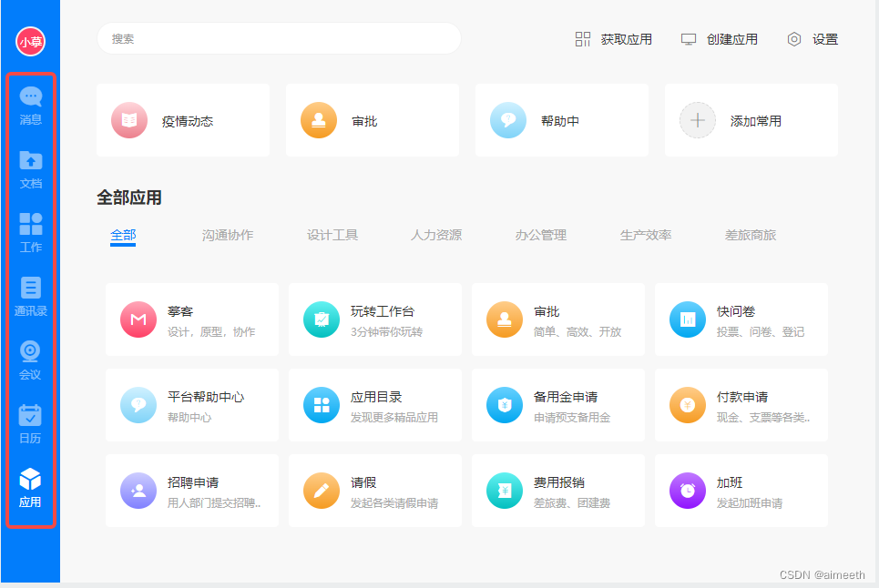The height and width of the screenshot is (588, 879).
Task: Open the 备用金申请 shield icon
Action: pyautogui.click(x=505, y=405)
